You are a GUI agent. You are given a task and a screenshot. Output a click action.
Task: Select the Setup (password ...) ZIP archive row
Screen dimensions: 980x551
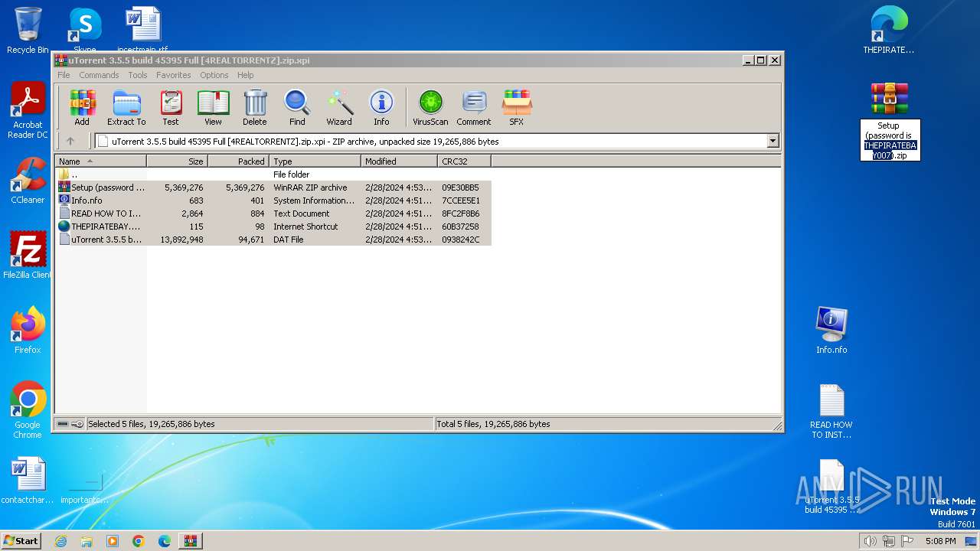coord(273,187)
